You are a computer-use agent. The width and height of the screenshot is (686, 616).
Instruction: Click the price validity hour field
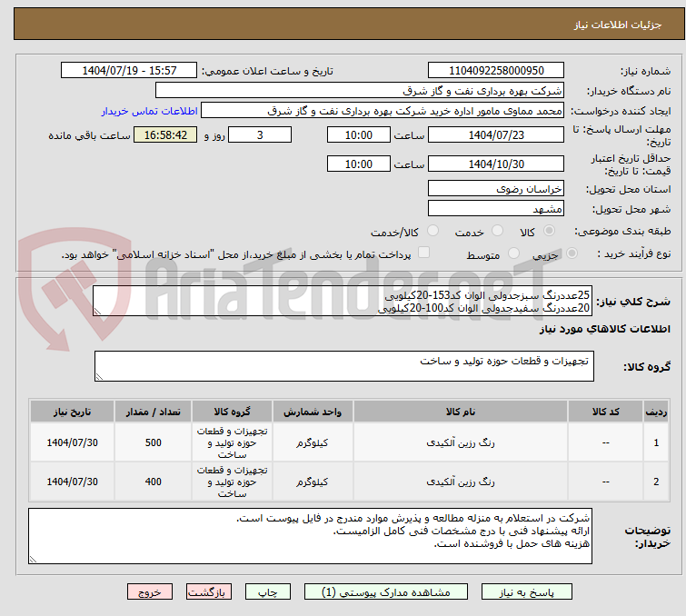point(359,164)
